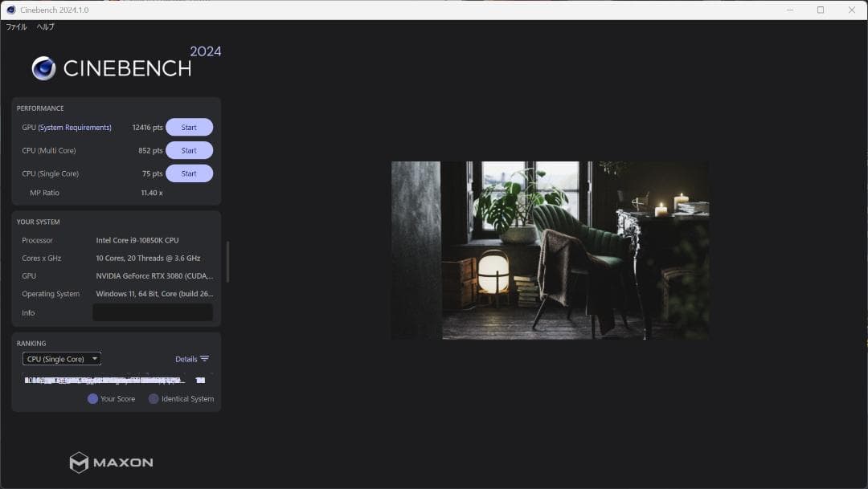868x489 pixels.
Task: Start the CPU Single Core test
Action: click(189, 173)
